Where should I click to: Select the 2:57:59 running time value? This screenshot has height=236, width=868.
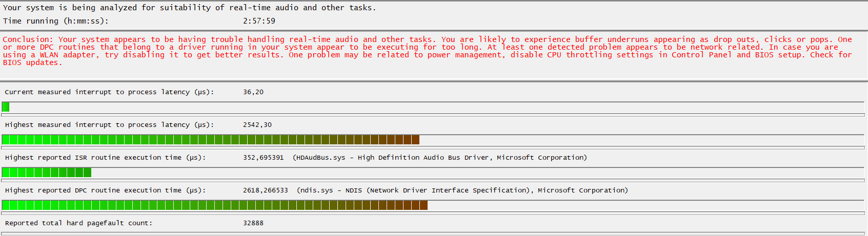pyautogui.click(x=259, y=21)
